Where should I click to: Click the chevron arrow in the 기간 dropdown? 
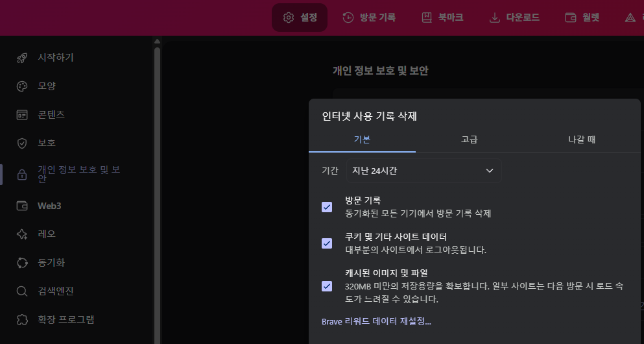pos(490,171)
